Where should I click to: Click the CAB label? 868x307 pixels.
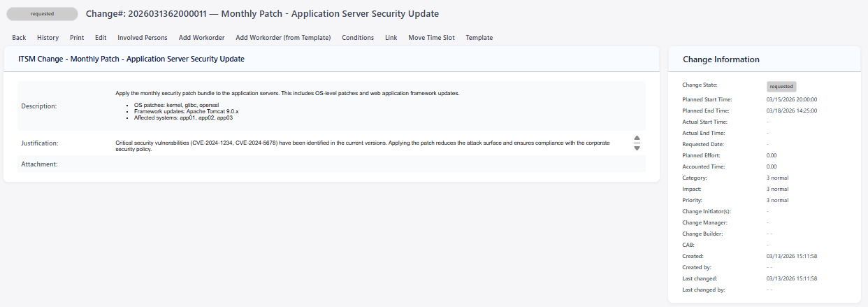click(688, 245)
